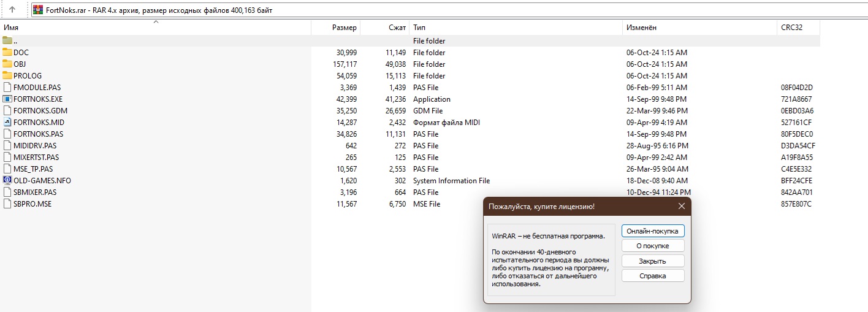Screen dimensions: 868x312
Task: Click the up-one-level arrow icon
Action: [x=12, y=10]
